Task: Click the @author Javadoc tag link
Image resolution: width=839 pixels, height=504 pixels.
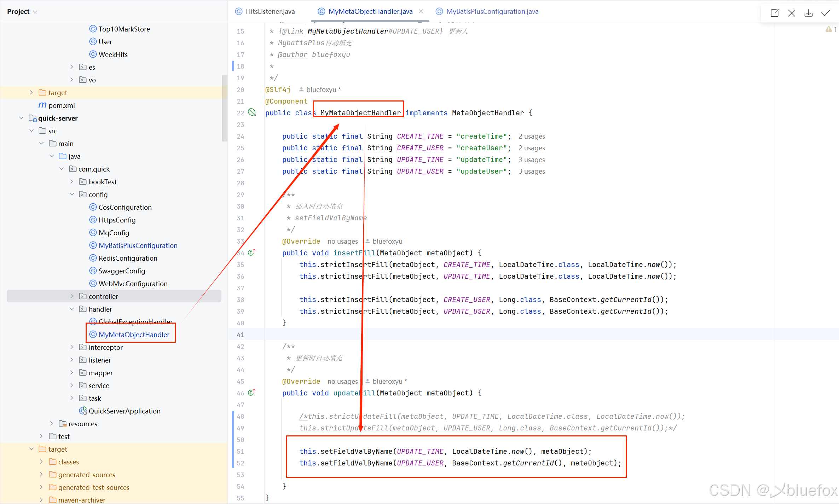Action: coord(293,54)
